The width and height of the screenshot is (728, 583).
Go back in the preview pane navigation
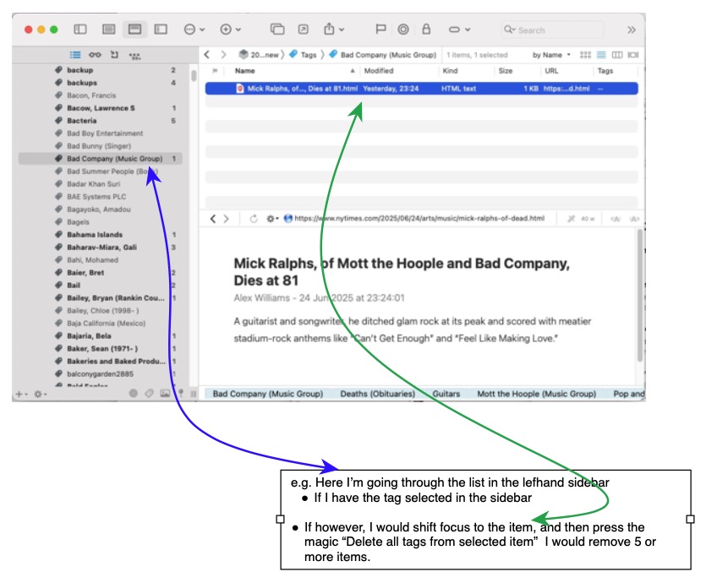(212, 219)
